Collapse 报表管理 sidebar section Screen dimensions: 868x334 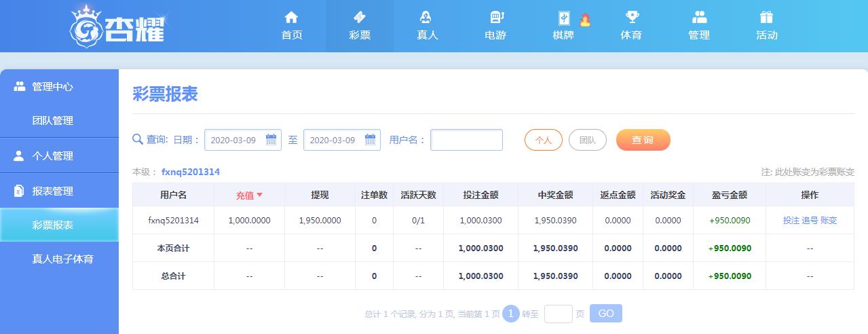coord(59,191)
